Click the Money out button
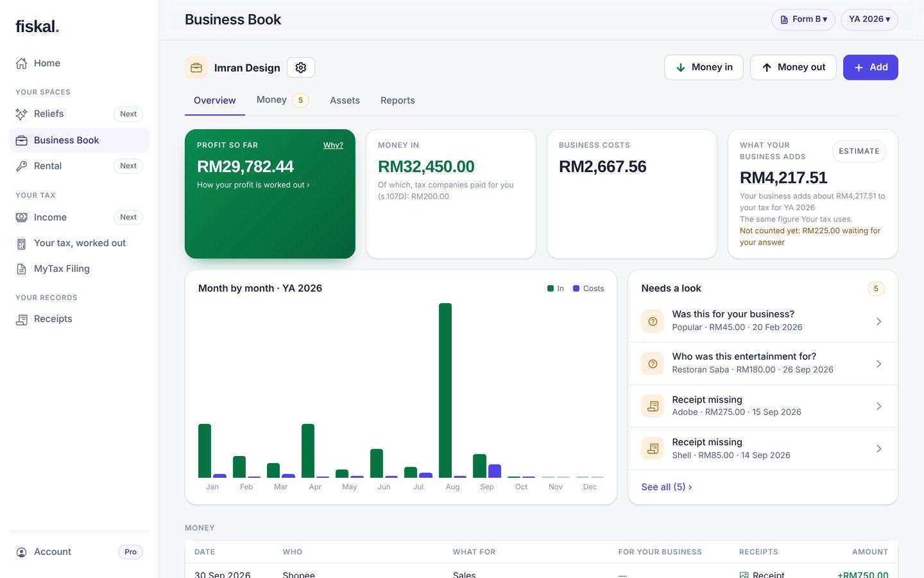This screenshot has height=578, width=924. pos(793,67)
